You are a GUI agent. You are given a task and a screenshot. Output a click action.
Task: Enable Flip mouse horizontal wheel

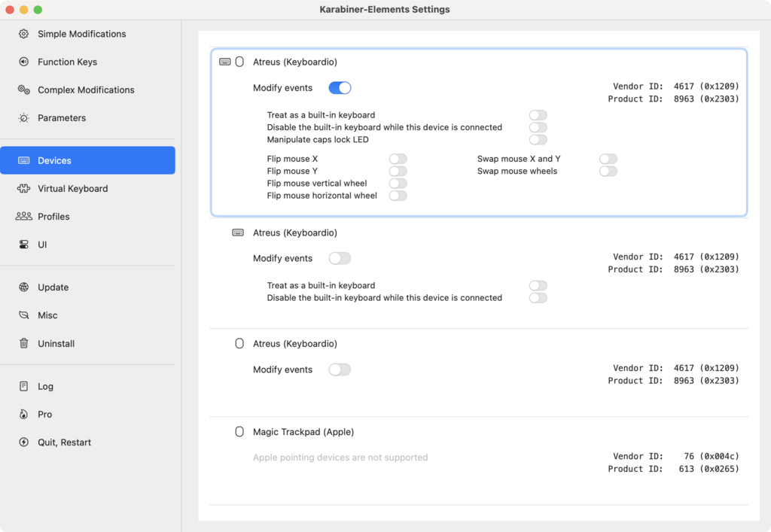click(398, 196)
